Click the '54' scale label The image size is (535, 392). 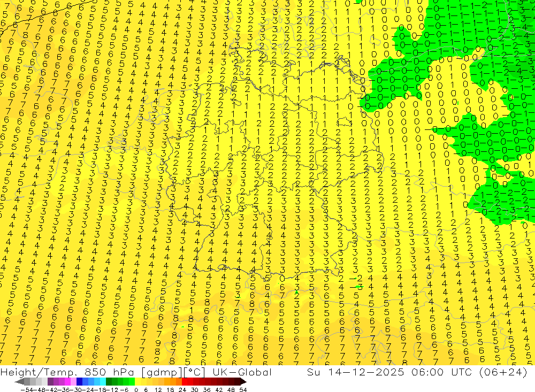(243, 390)
